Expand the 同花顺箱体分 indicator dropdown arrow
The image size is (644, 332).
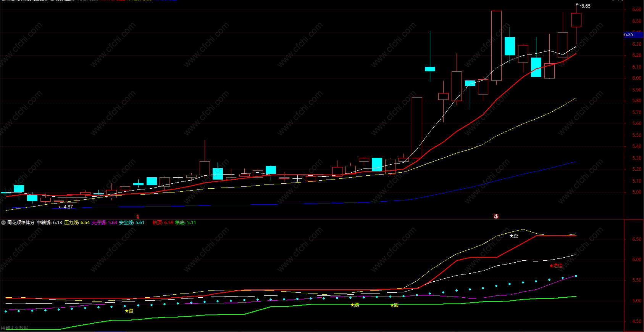pos(3,223)
